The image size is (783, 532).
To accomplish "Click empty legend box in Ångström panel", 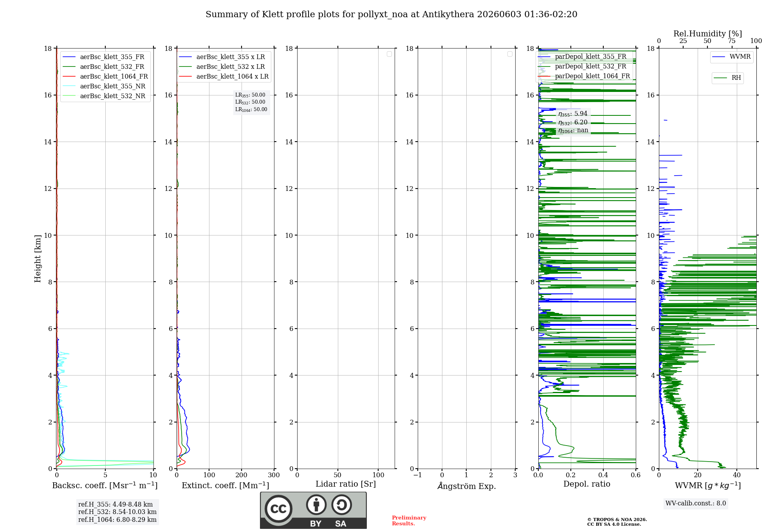I will (x=510, y=54).
